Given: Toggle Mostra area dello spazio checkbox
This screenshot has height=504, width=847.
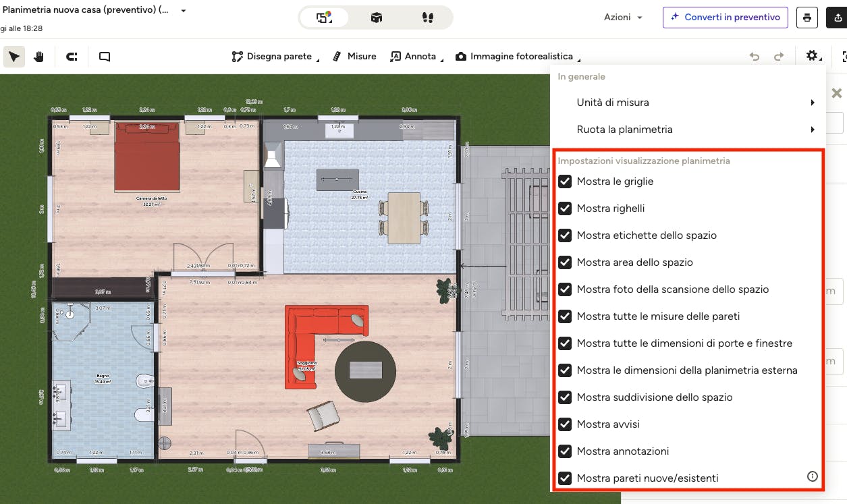Looking at the screenshot, I should [565, 262].
